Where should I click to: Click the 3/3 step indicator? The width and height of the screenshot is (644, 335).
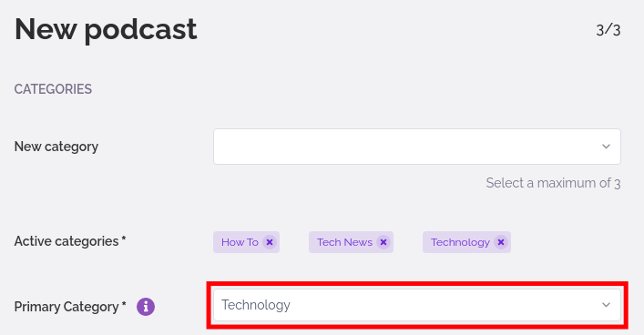(x=608, y=30)
